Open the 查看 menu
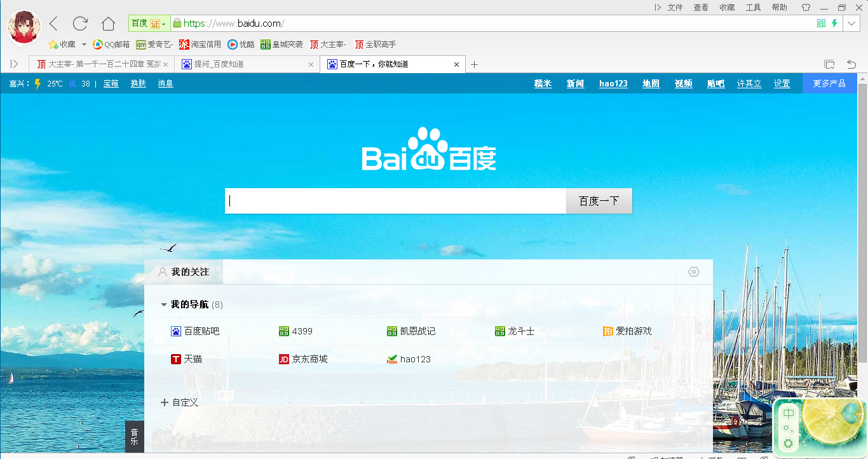Viewport: 868px width, 459px height. pos(701,8)
